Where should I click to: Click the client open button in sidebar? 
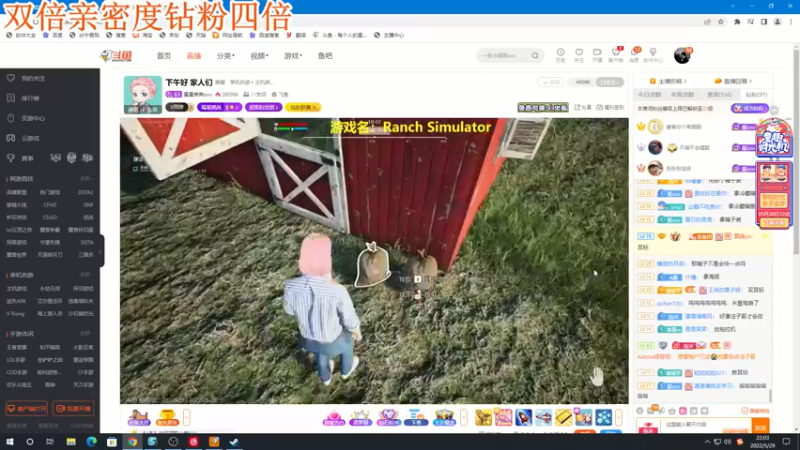pos(27,409)
